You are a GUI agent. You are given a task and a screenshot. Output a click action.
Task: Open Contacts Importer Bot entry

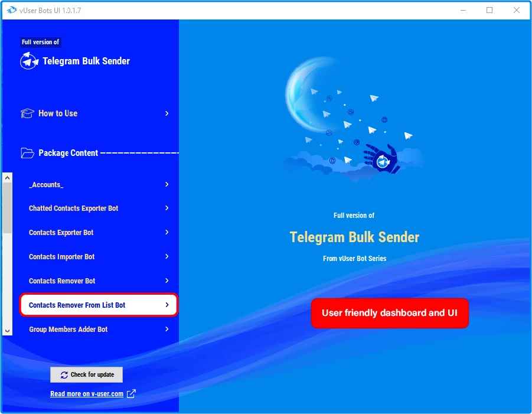99,256
